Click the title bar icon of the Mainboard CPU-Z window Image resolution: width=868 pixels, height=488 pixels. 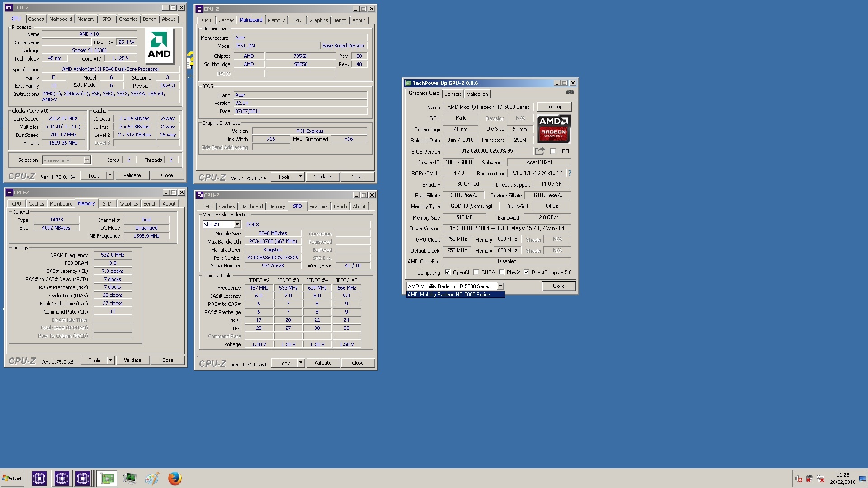pyautogui.click(x=199, y=9)
